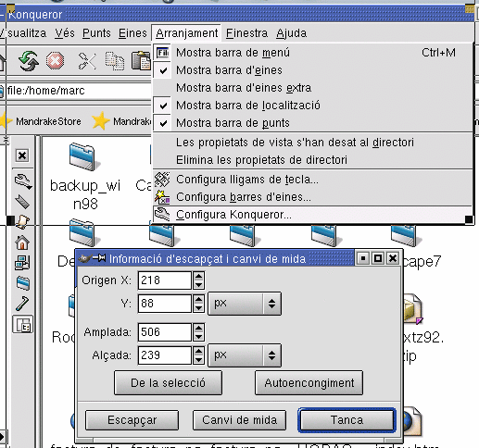Click the Ctrl+M shortcut menu row text
The image size is (479, 448).
pyautogui.click(x=438, y=53)
